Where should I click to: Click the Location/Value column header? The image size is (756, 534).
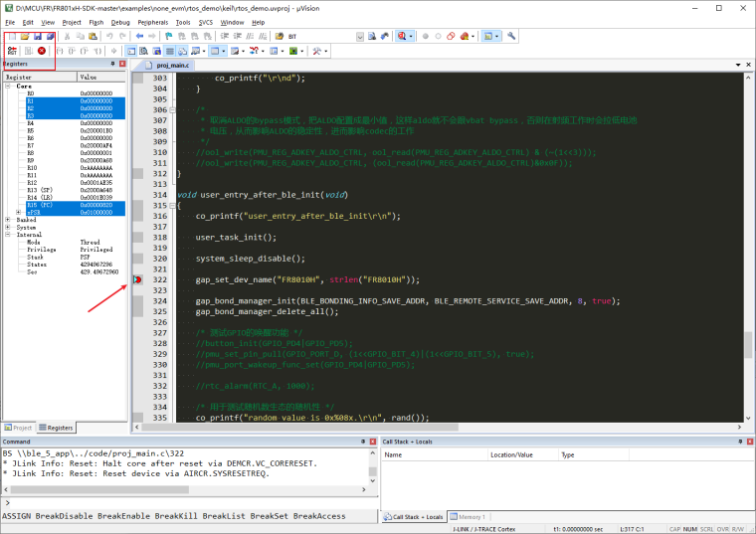522,455
